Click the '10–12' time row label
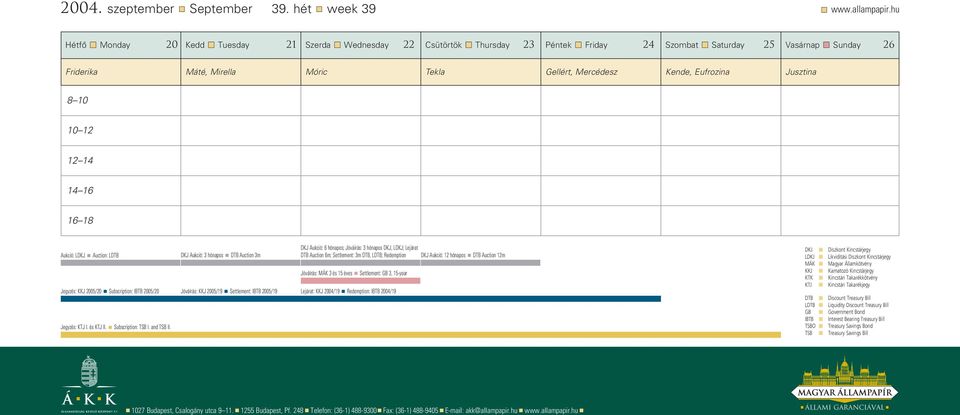This screenshot has width=960, height=415. tap(80, 130)
